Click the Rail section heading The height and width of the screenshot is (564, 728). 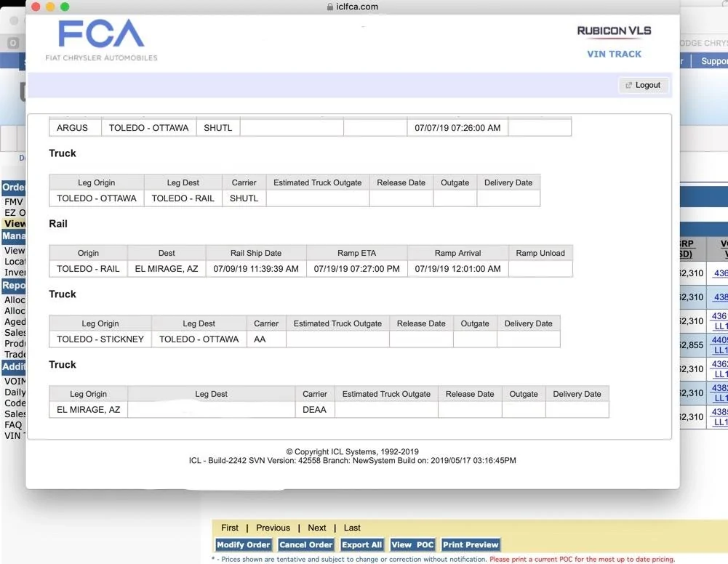58,224
